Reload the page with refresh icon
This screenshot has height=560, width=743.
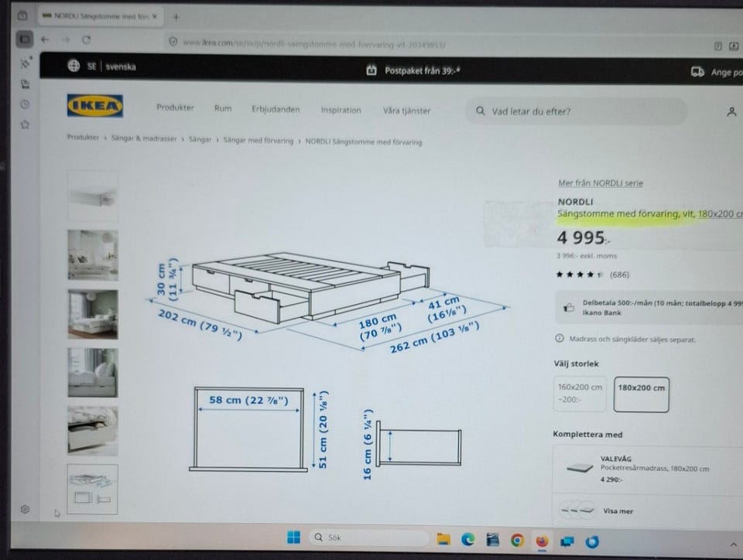[x=86, y=39]
